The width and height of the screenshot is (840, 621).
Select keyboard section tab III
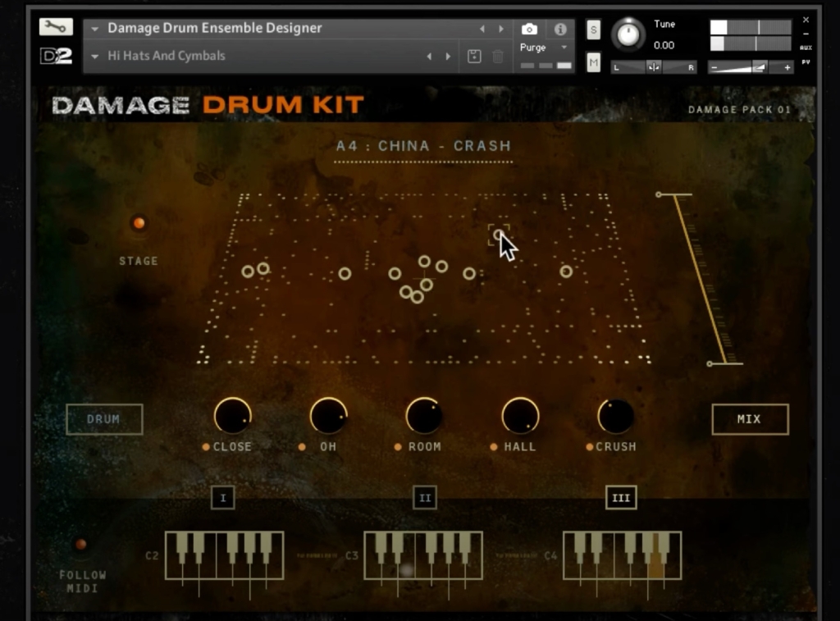tap(621, 497)
